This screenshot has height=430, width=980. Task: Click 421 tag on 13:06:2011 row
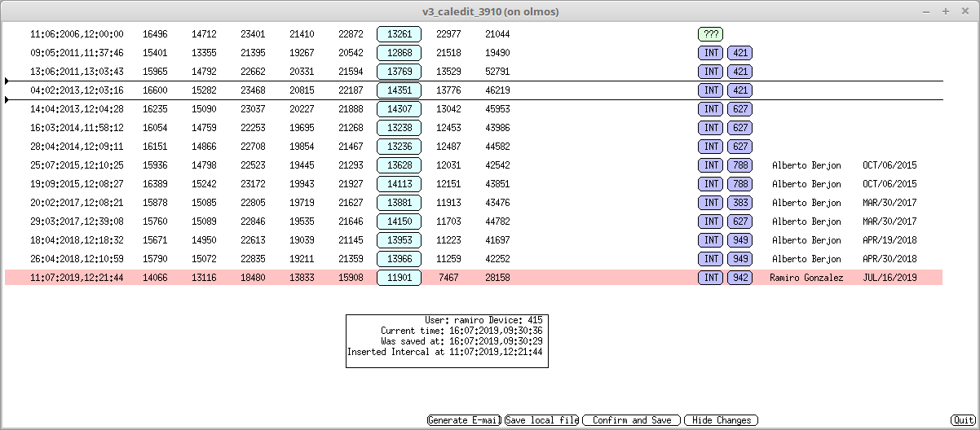(739, 72)
